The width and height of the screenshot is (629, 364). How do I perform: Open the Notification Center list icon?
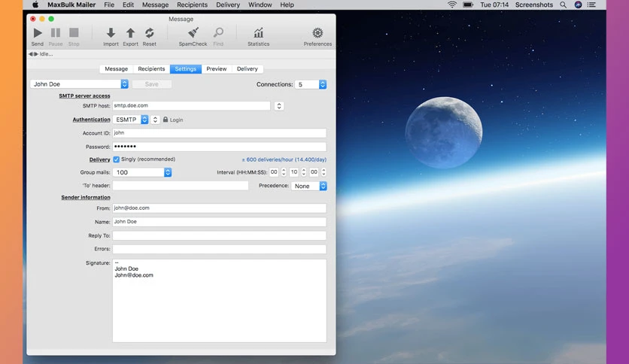coord(591,5)
